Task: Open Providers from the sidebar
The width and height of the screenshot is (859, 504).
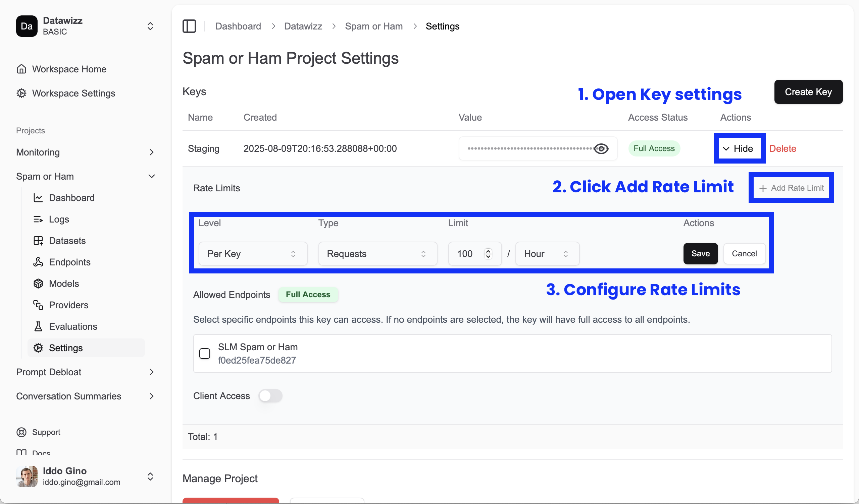Action: pyautogui.click(x=68, y=305)
